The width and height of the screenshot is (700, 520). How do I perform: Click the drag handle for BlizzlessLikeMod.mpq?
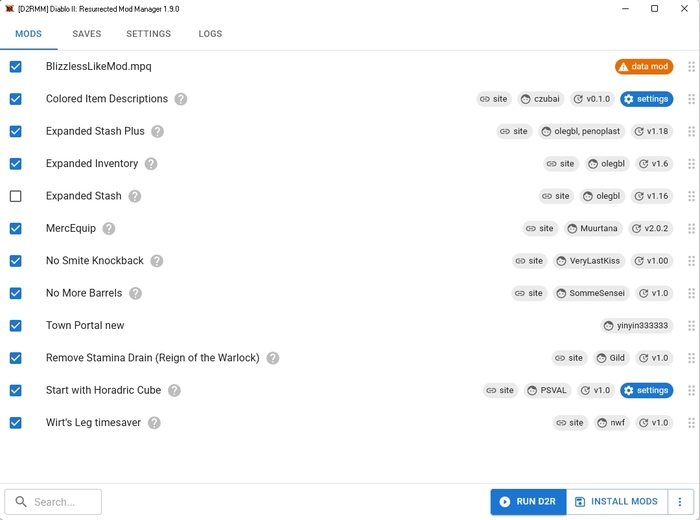[x=691, y=67]
